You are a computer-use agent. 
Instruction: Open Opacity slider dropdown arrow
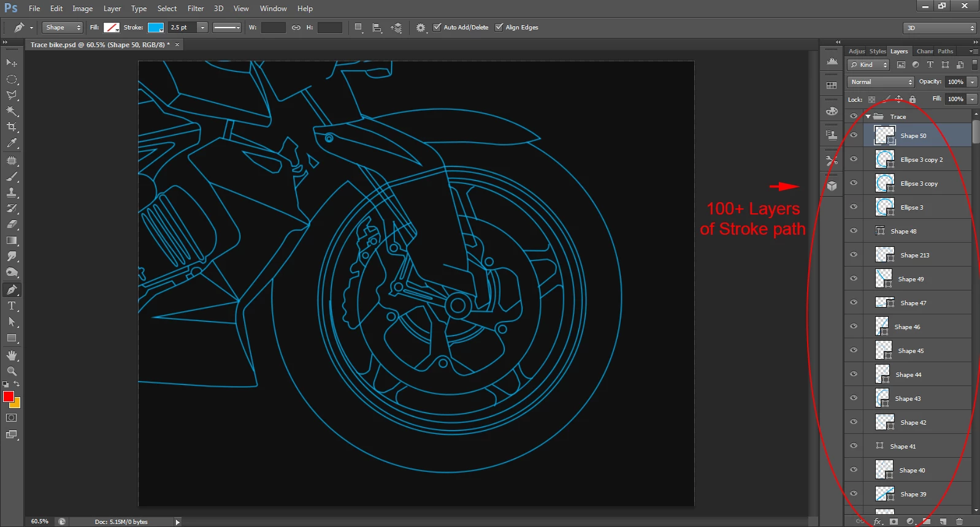(973, 82)
